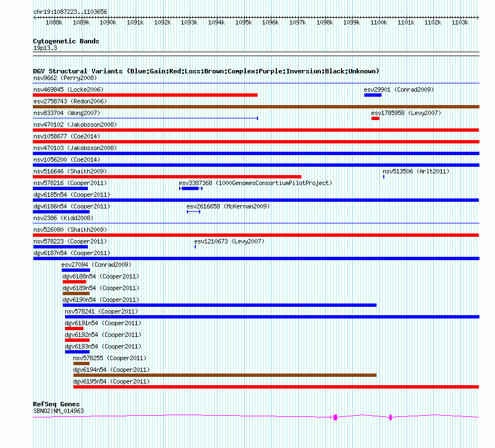
Task: Open the esv2758743 (Redon2006) label
Action: coord(70,101)
